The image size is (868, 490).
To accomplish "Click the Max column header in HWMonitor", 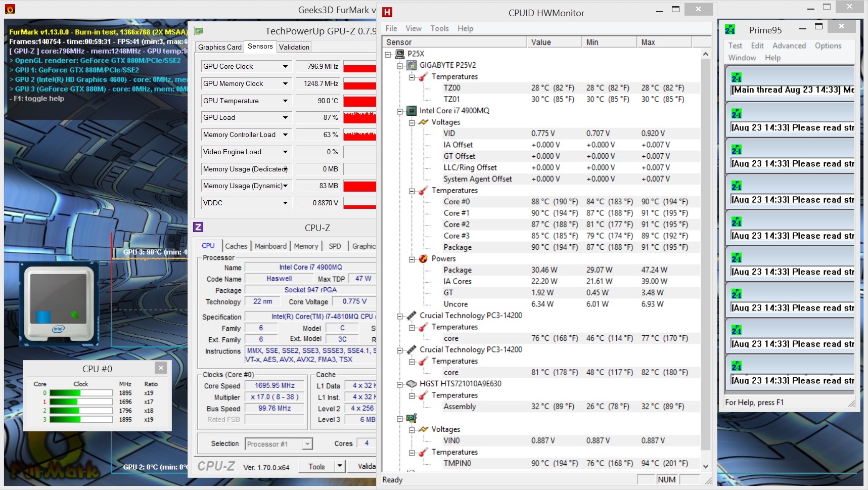I will [664, 42].
